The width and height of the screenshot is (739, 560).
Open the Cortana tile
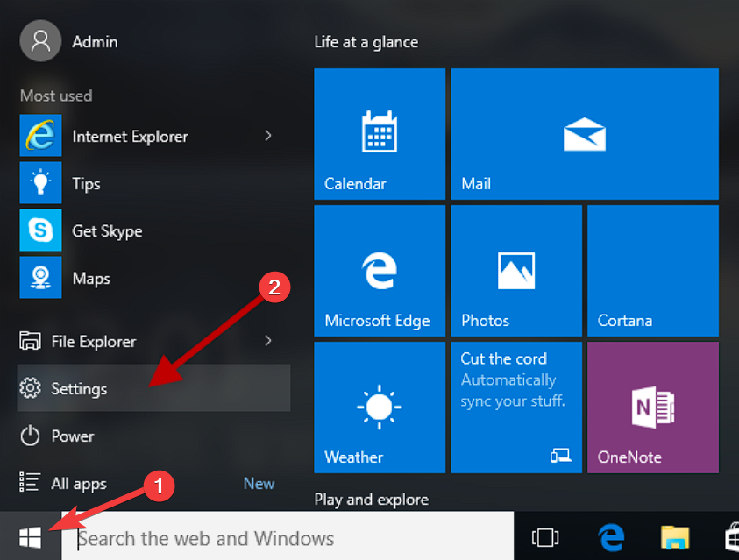coord(652,271)
